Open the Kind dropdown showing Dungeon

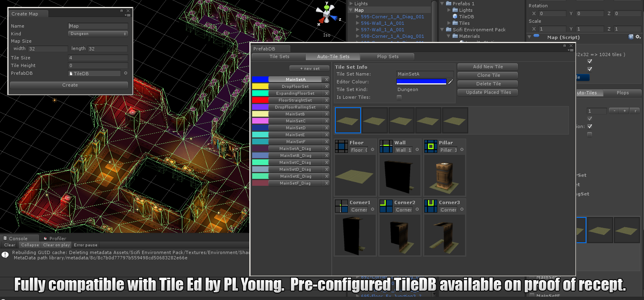point(98,34)
